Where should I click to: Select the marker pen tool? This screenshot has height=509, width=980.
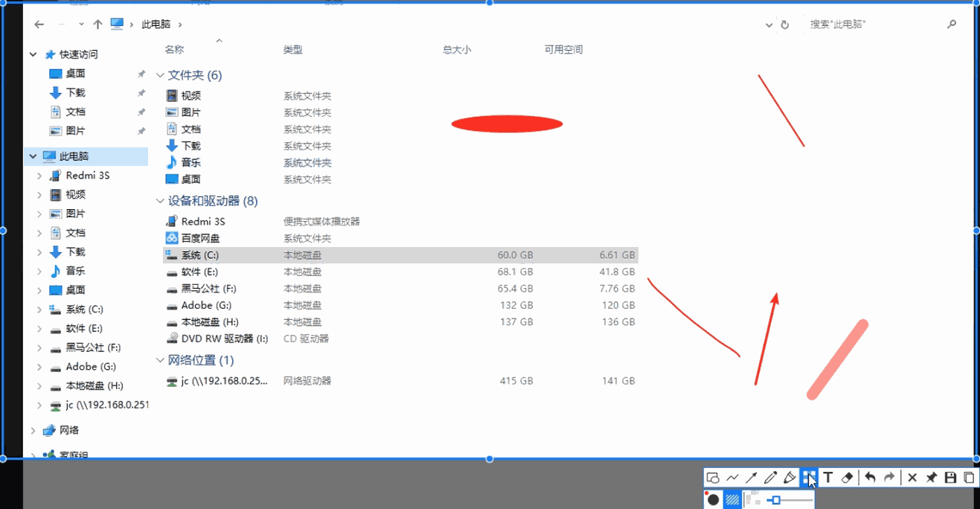point(790,478)
